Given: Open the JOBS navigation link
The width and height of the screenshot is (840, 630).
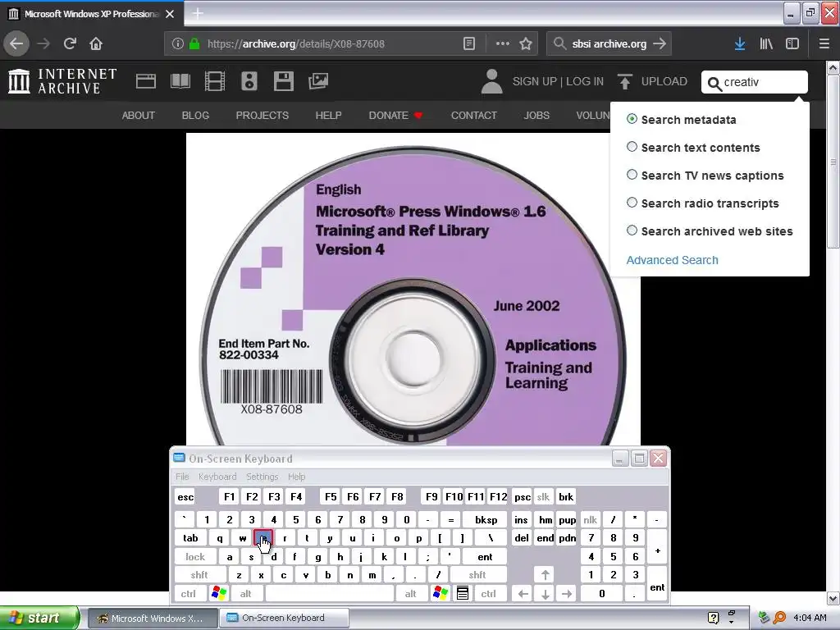Looking at the screenshot, I should click(x=536, y=115).
